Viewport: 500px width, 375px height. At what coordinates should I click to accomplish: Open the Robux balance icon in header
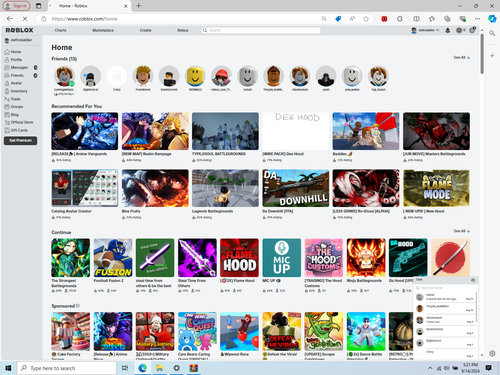(460, 30)
